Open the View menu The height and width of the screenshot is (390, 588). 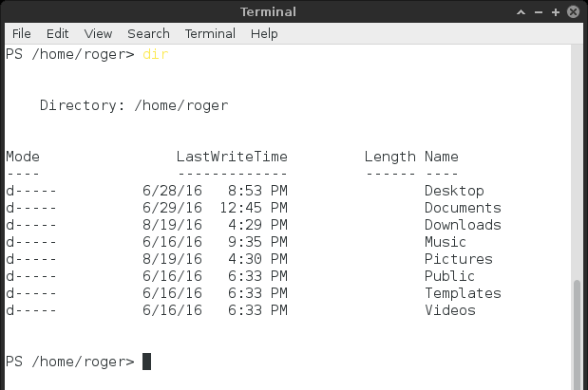point(98,33)
